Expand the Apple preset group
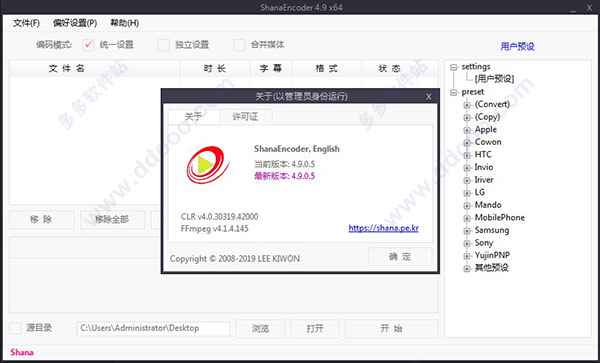Image resolution: width=600 pixels, height=363 pixels. click(x=466, y=130)
